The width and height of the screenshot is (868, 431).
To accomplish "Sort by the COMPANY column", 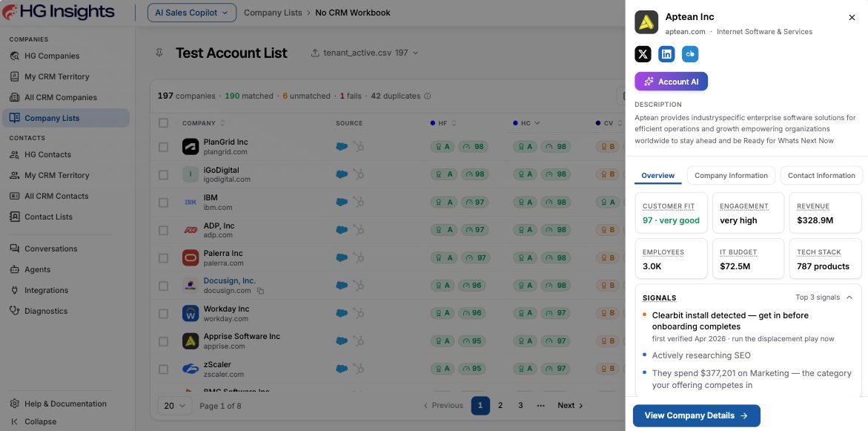I will tap(204, 123).
